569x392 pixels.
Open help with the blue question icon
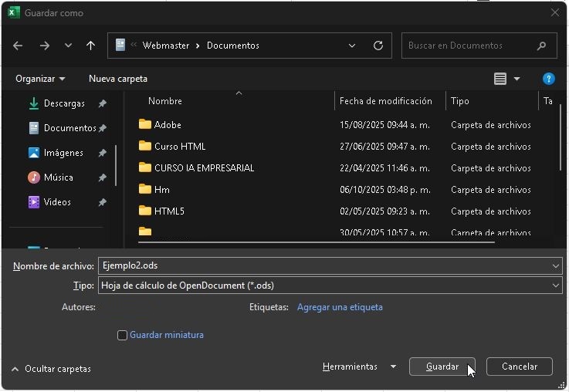548,79
